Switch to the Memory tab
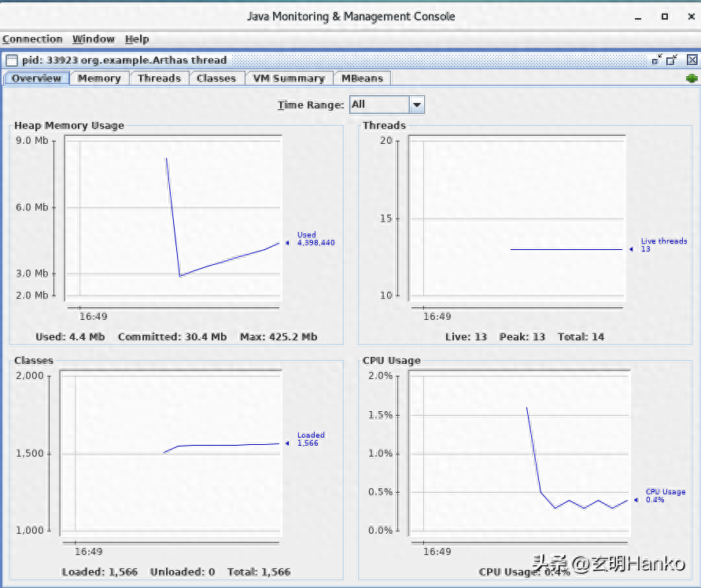The image size is (701, 588). (99, 79)
